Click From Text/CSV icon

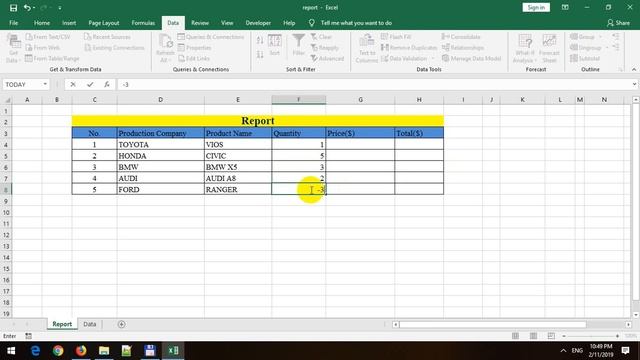[x=29, y=37]
